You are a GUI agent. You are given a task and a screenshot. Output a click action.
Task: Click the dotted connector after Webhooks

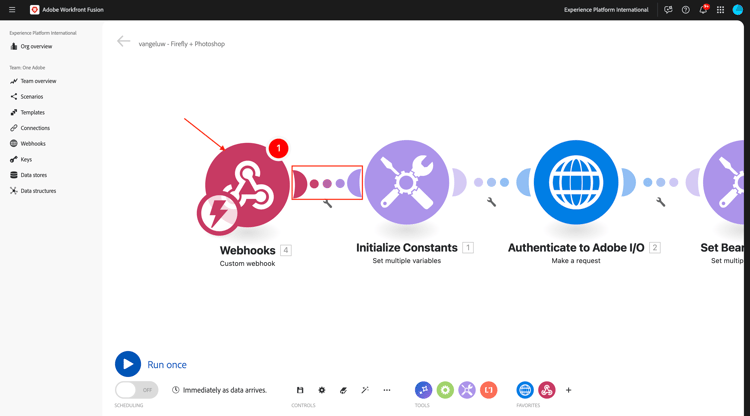tap(327, 183)
